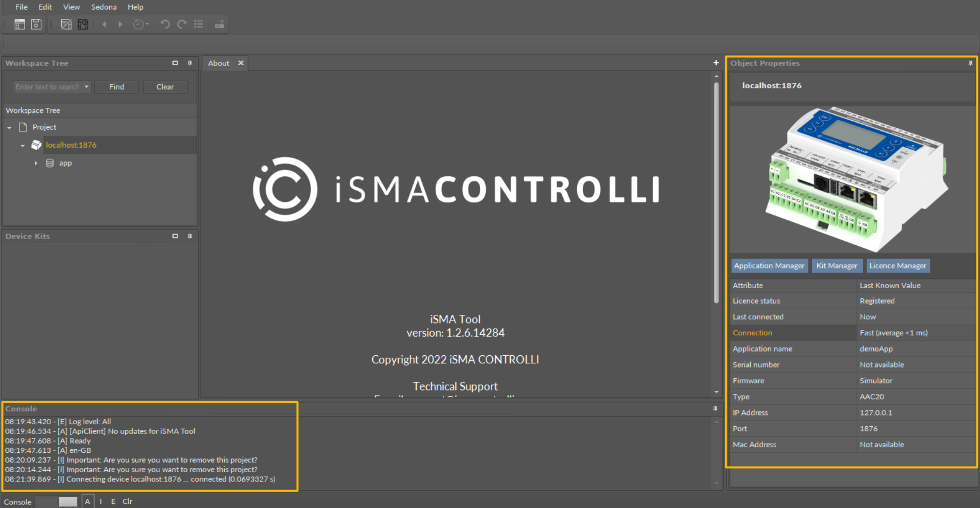This screenshot has width=980, height=508.
Task: Select the Project node label
Action: 44,127
